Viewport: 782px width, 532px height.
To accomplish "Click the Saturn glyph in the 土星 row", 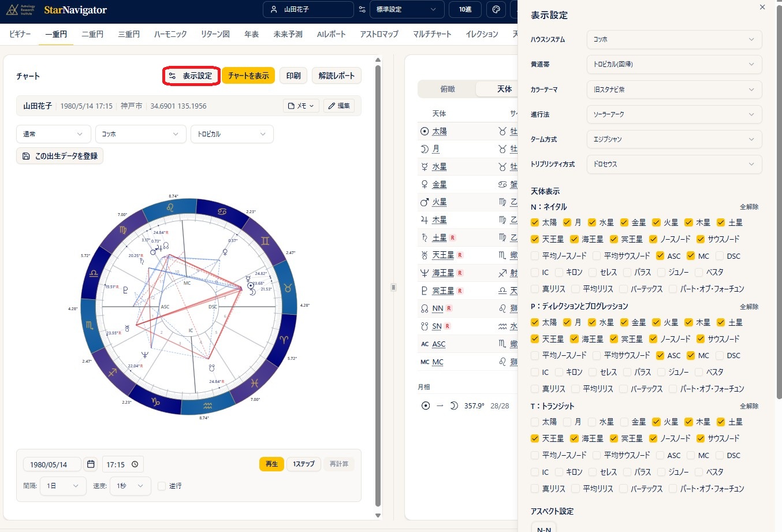I will [x=424, y=237].
